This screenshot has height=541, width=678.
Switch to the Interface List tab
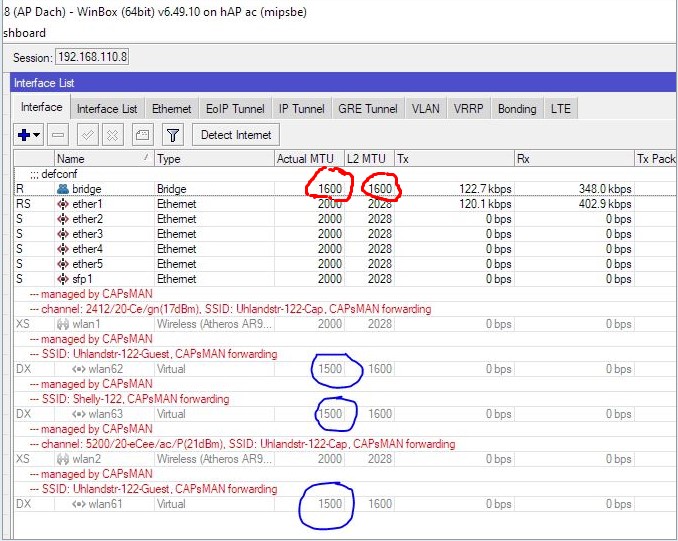(107, 109)
